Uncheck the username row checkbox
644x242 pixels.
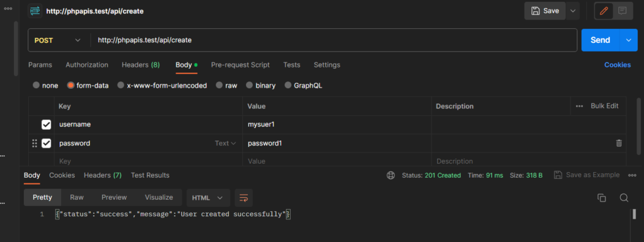47,124
